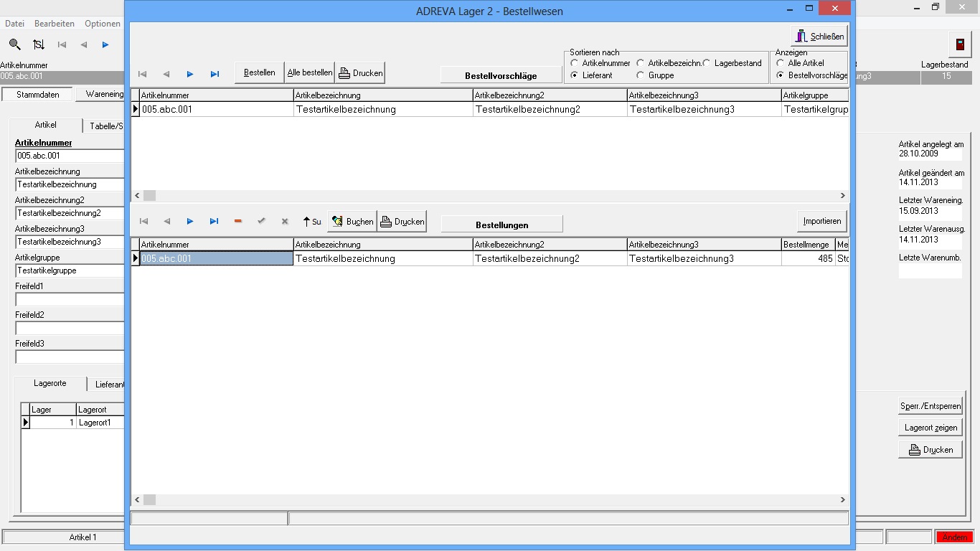Click the Artikelbezeichnung input field
Viewport: 980px width, 551px height.
click(70, 184)
